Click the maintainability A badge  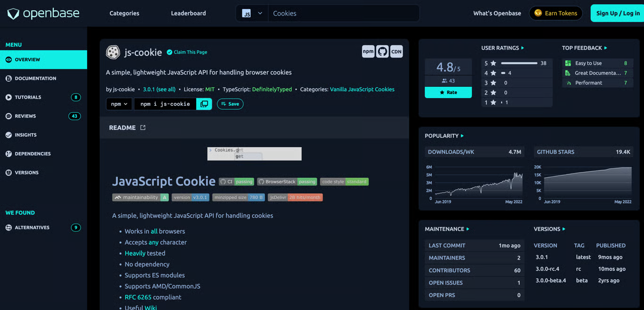(140, 197)
